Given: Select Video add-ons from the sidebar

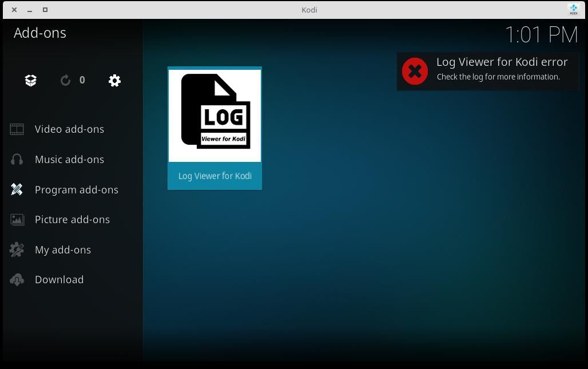Looking at the screenshot, I should point(70,129).
